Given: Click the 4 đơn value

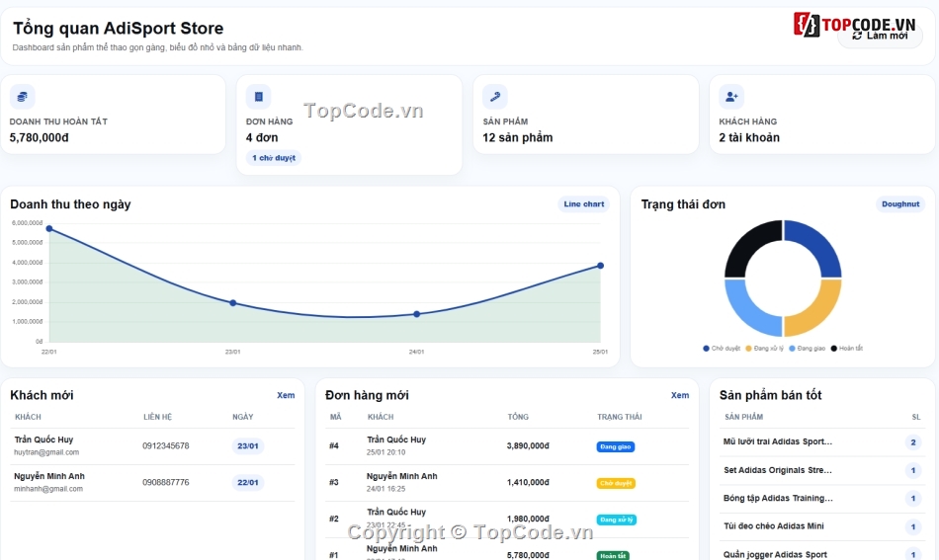Looking at the screenshot, I should (262, 137).
